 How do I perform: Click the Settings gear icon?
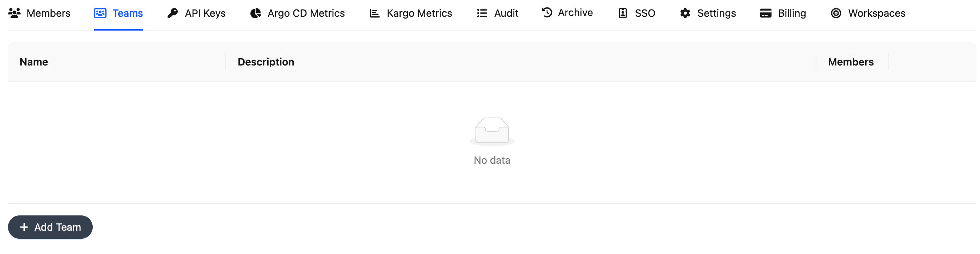click(685, 13)
